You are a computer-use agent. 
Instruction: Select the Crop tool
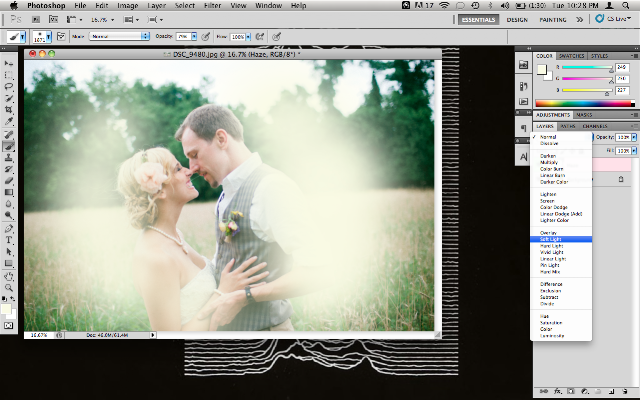[9, 109]
